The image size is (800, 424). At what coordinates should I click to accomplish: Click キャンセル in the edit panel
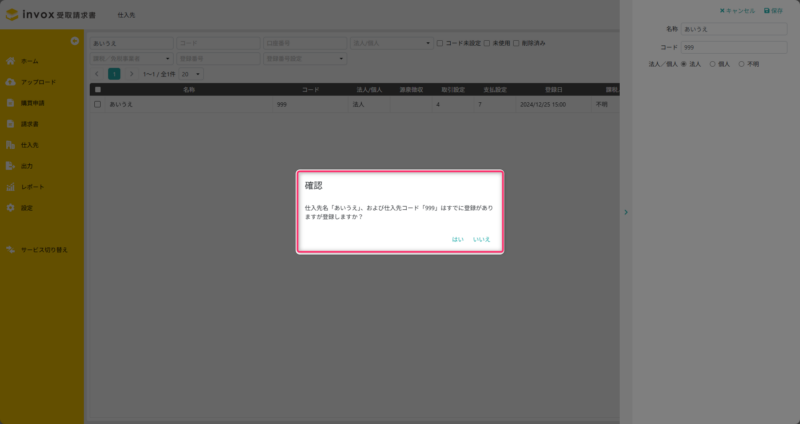[x=737, y=11]
